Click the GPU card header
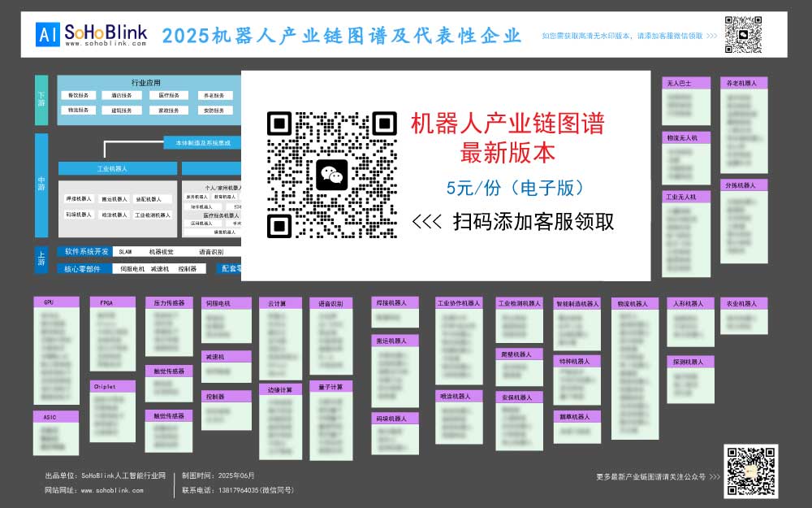812x508 pixels. [57, 302]
